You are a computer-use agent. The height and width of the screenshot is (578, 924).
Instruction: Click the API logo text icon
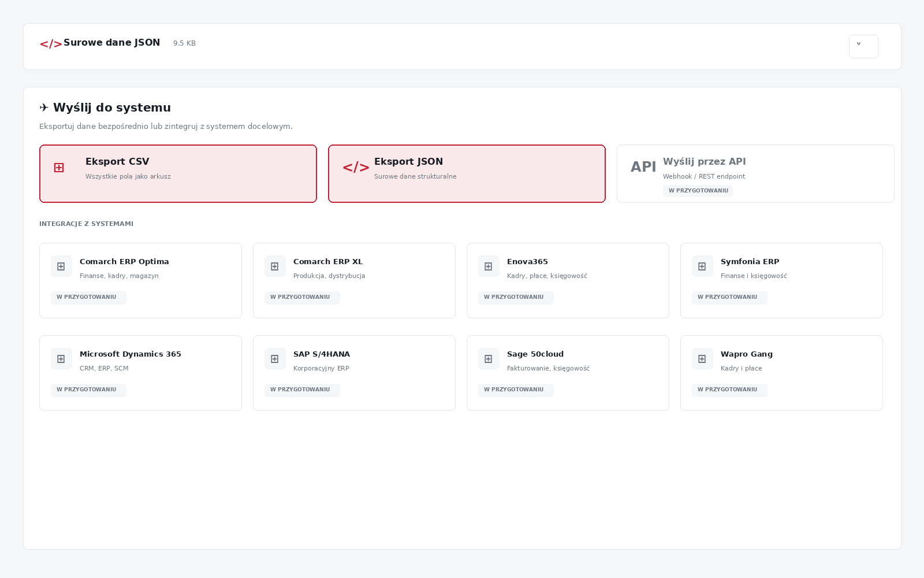[643, 167]
